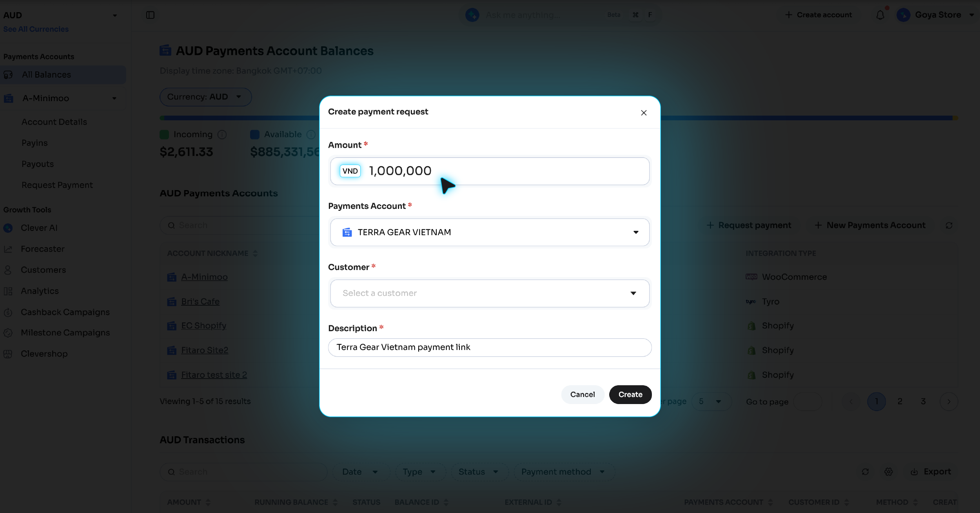Click the Forecaster chart icon

(8, 249)
